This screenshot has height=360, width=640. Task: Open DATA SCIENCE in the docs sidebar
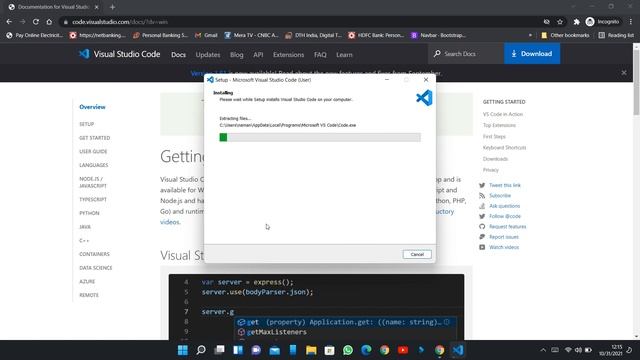point(96,268)
